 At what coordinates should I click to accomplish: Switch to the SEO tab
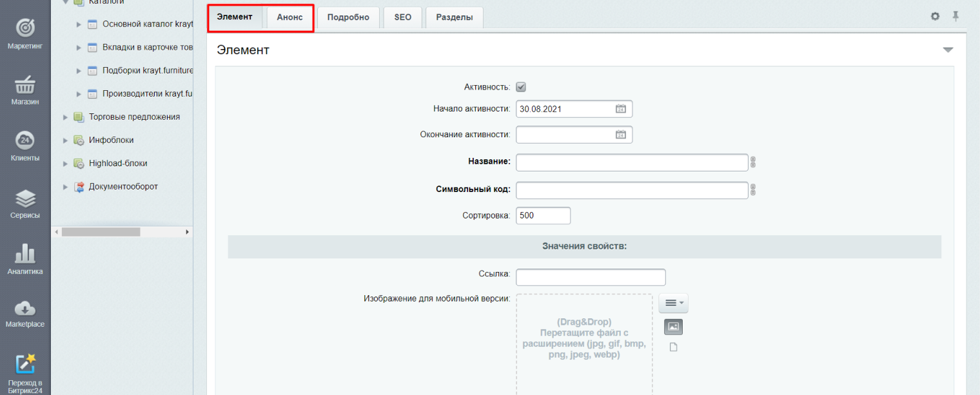coord(402,17)
